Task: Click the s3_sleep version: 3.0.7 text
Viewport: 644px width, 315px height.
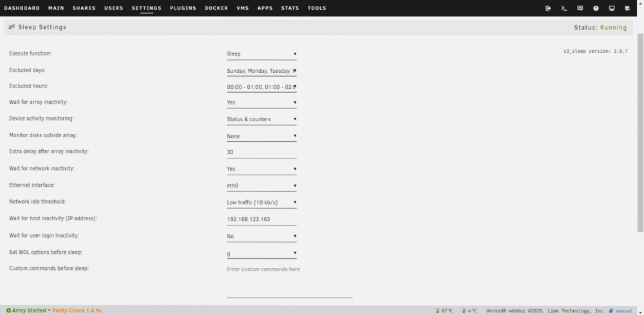Action: coord(596,52)
